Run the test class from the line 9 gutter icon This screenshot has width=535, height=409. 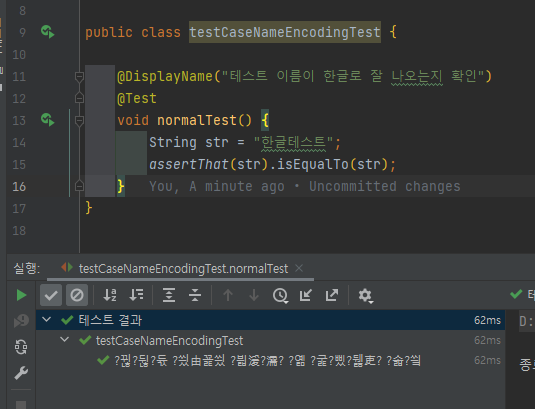47,32
